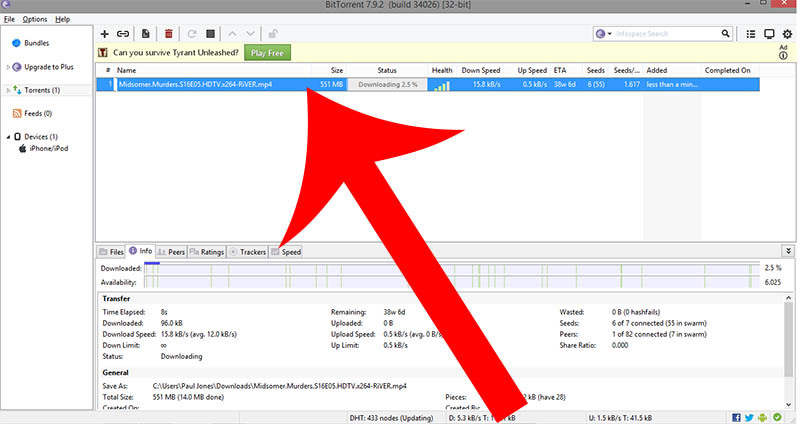800x424 pixels.
Task: Click the DHT: 433 nodes status entry
Action: 391,418
